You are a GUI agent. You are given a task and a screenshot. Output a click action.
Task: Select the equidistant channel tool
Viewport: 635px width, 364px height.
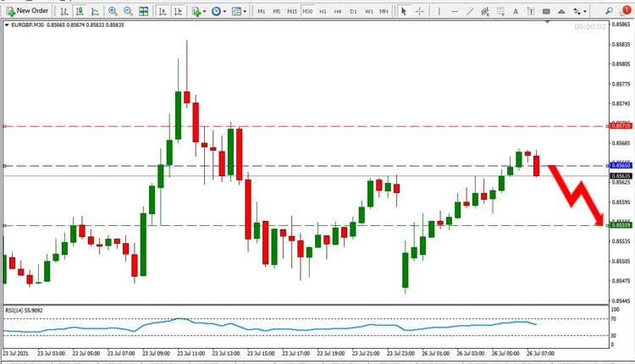pos(485,11)
